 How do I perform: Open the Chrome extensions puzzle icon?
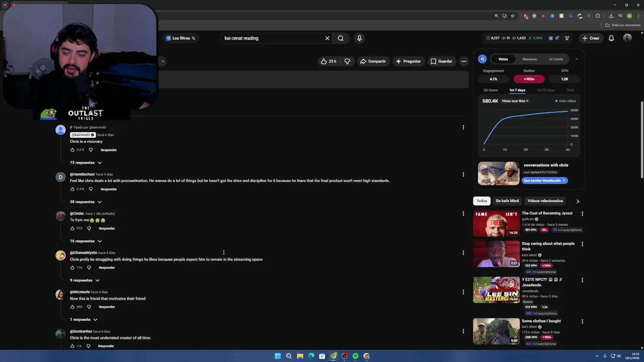(598, 16)
